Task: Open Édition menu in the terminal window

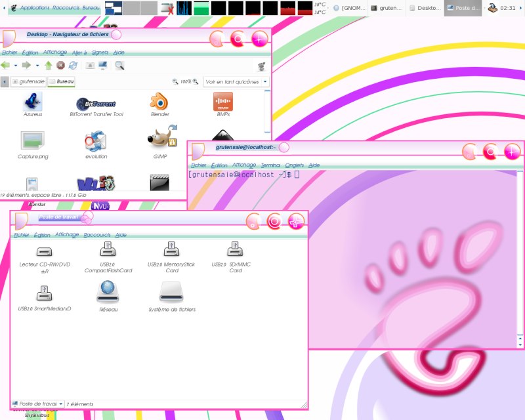Action: (x=219, y=165)
